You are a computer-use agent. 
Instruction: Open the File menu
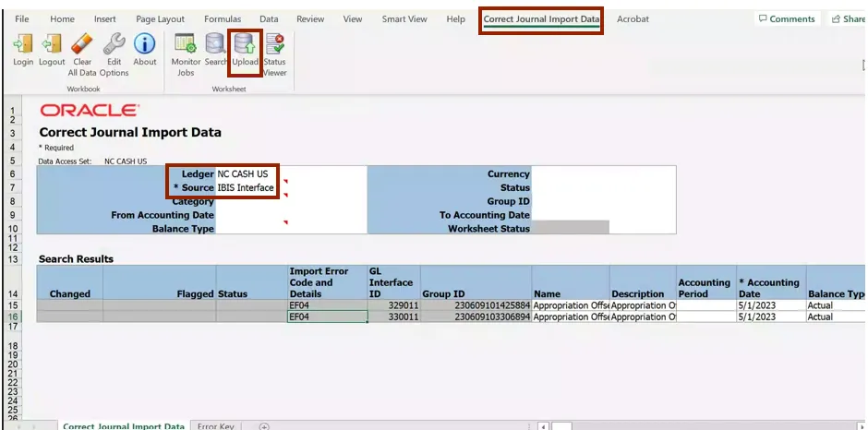click(21, 18)
